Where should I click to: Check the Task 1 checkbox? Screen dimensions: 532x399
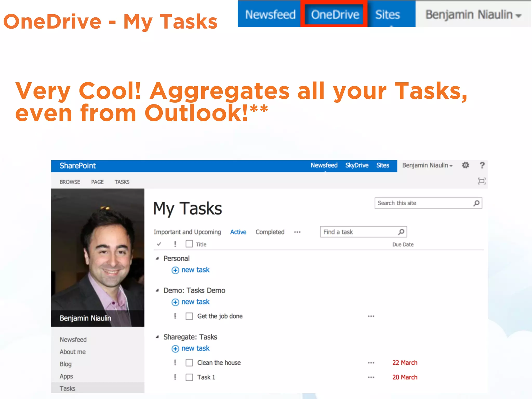(x=189, y=377)
